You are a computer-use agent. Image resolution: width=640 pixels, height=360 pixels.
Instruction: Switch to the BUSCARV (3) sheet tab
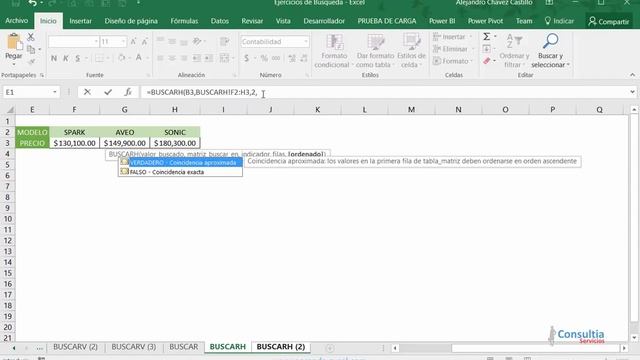click(x=134, y=347)
